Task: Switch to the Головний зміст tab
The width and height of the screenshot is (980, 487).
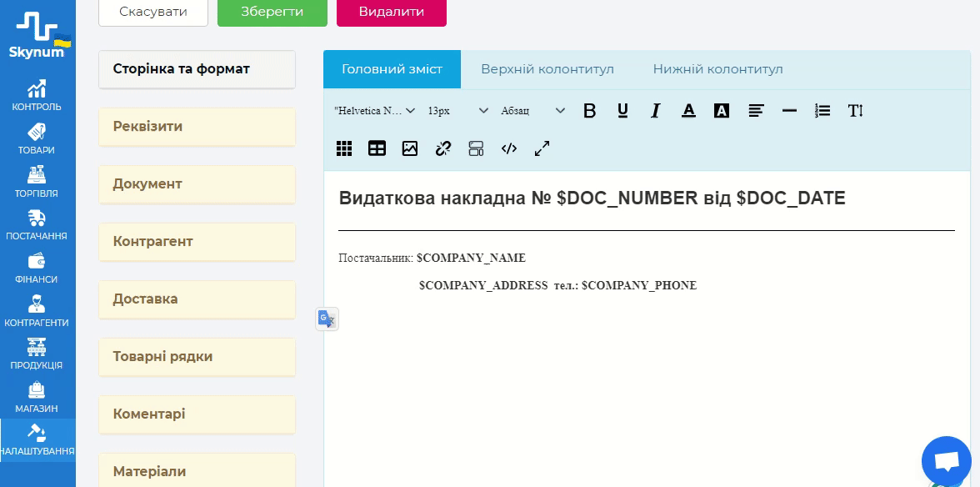Action: (x=392, y=68)
